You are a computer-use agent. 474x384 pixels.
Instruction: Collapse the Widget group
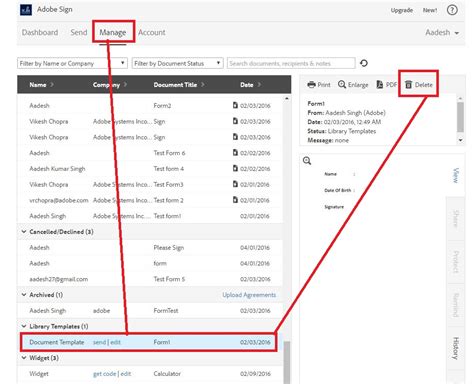coord(24,358)
